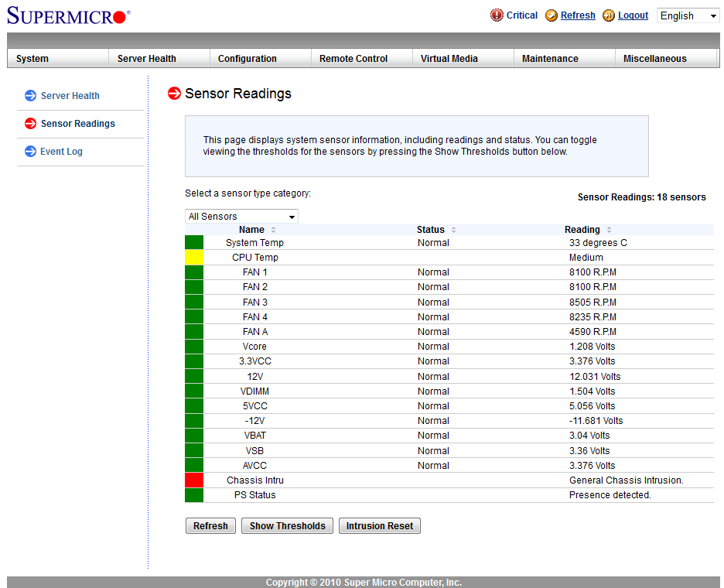This screenshot has width=724, height=588.
Task: Click the yellow CPU Temp status swatch
Action: point(194,258)
